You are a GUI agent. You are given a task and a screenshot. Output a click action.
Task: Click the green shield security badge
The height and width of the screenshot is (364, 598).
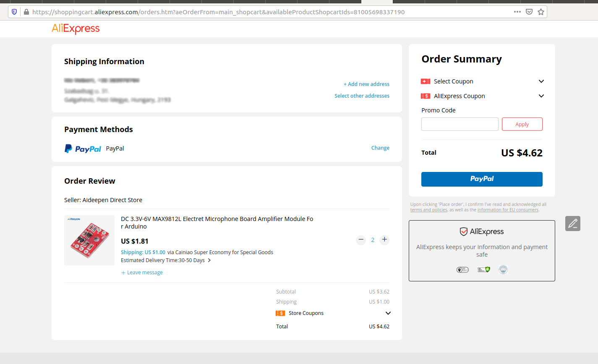[x=484, y=270]
